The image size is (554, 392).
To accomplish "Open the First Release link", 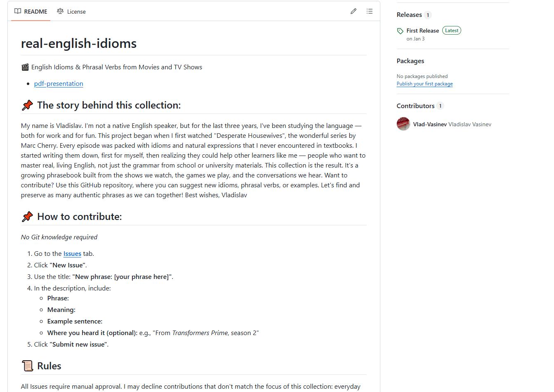I will 422,31.
